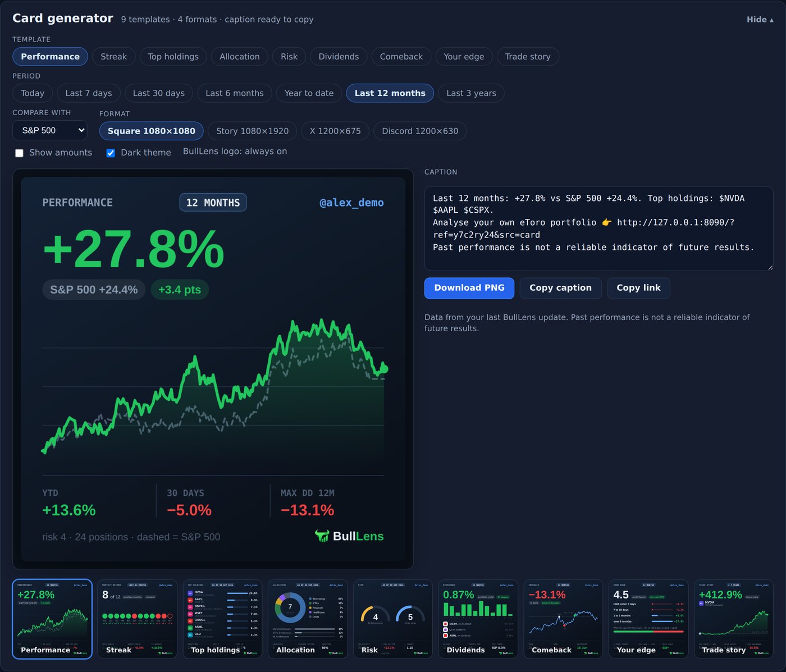Select Last 6 months period
786x672 pixels.
[235, 93]
